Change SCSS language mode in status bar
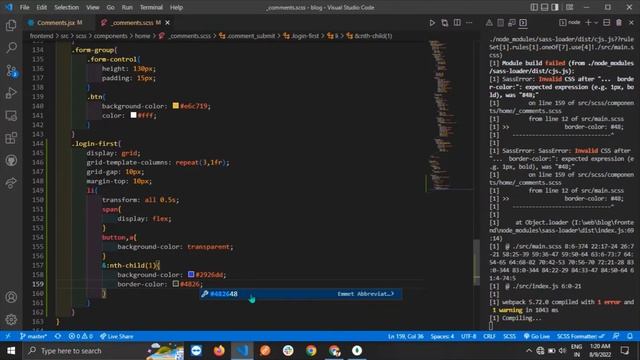640x360 pixels. (509, 336)
